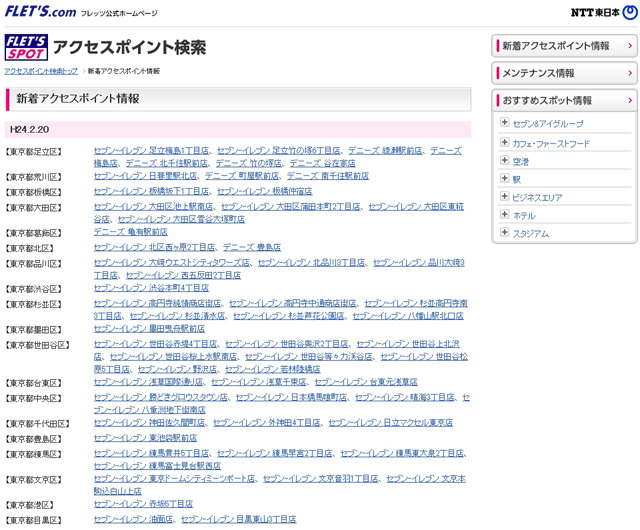The height and width of the screenshot is (530, 640).
Task: Open セブン-イレブン 板橋坂下1丁目店 link
Action: point(151,192)
